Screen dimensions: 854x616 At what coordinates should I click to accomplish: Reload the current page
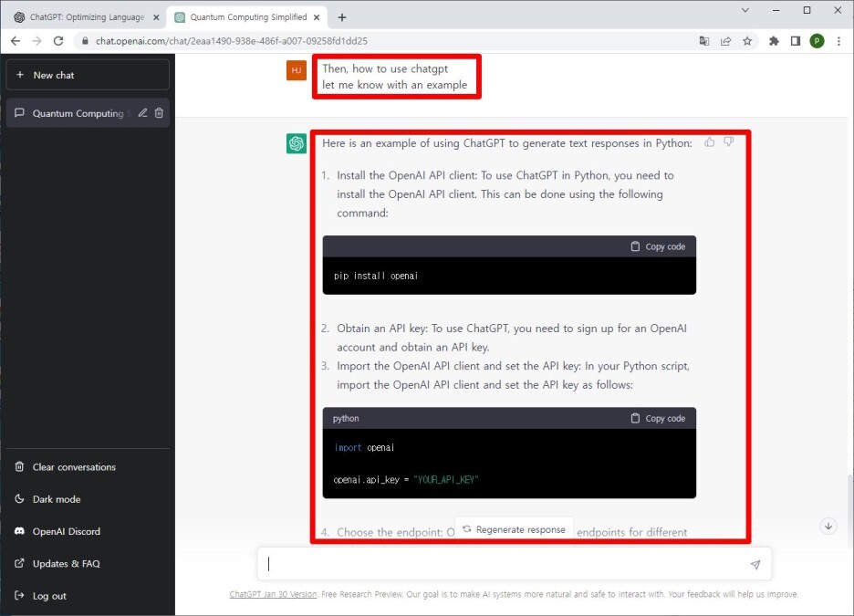[58, 41]
